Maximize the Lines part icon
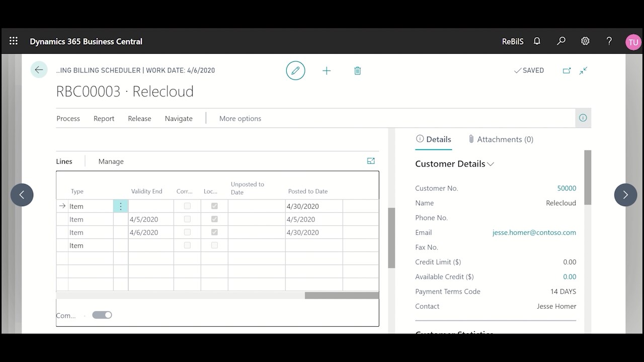The width and height of the screenshot is (644, 362). coord(371,161)
